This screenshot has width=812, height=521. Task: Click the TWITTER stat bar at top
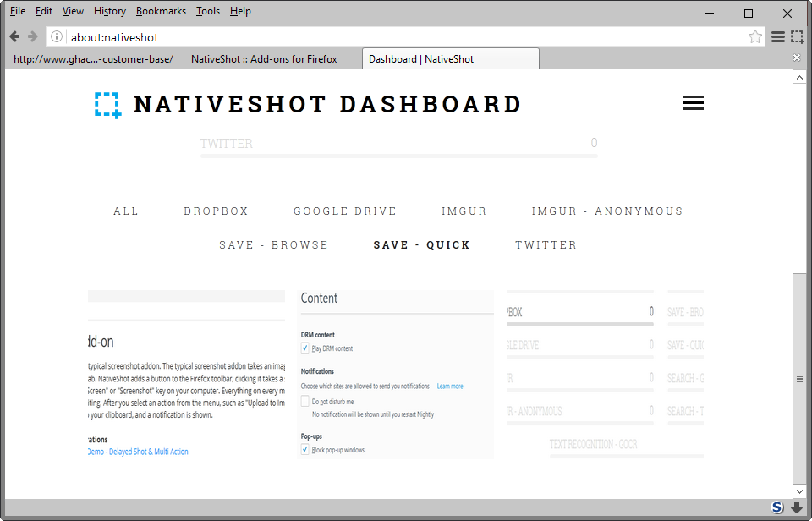pyautogui.click(x=398, y=146)
